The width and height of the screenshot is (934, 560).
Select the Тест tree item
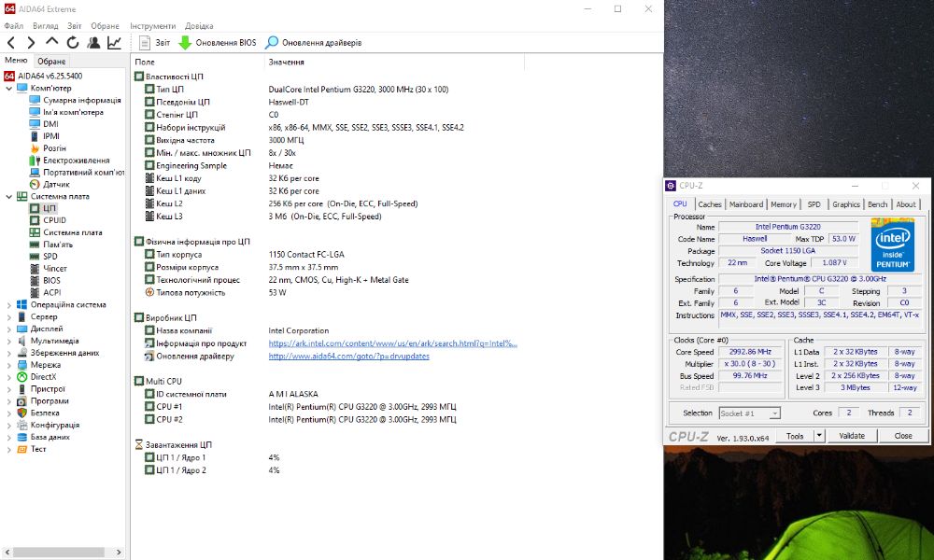38,449
